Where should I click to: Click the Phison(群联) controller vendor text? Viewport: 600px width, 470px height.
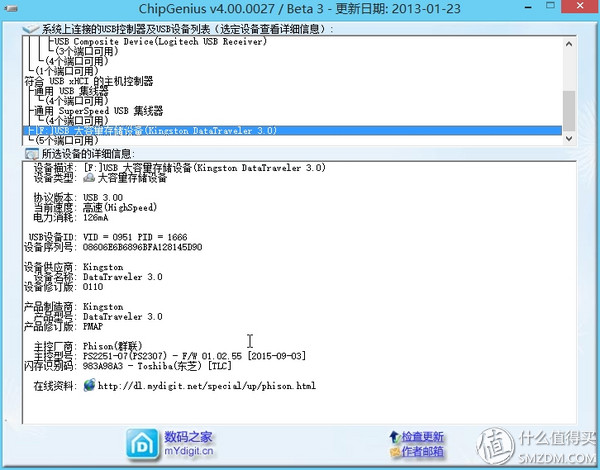112,346
